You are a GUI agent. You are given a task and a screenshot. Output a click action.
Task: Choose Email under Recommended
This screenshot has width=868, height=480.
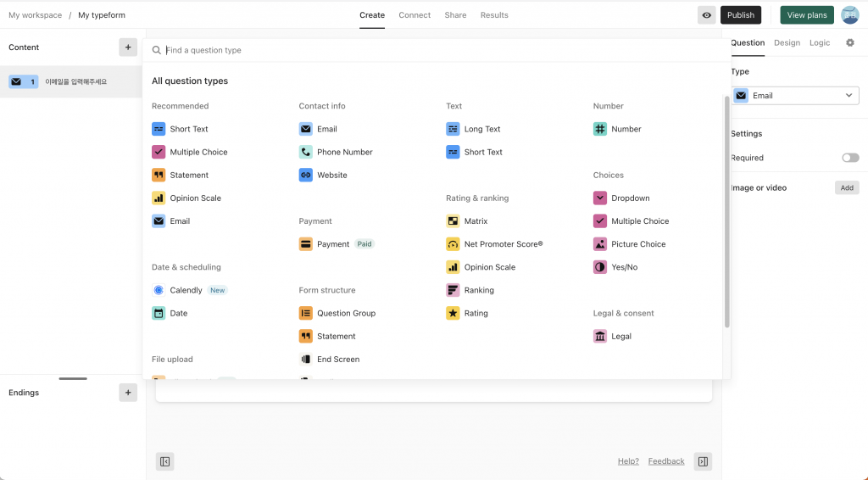170,220
